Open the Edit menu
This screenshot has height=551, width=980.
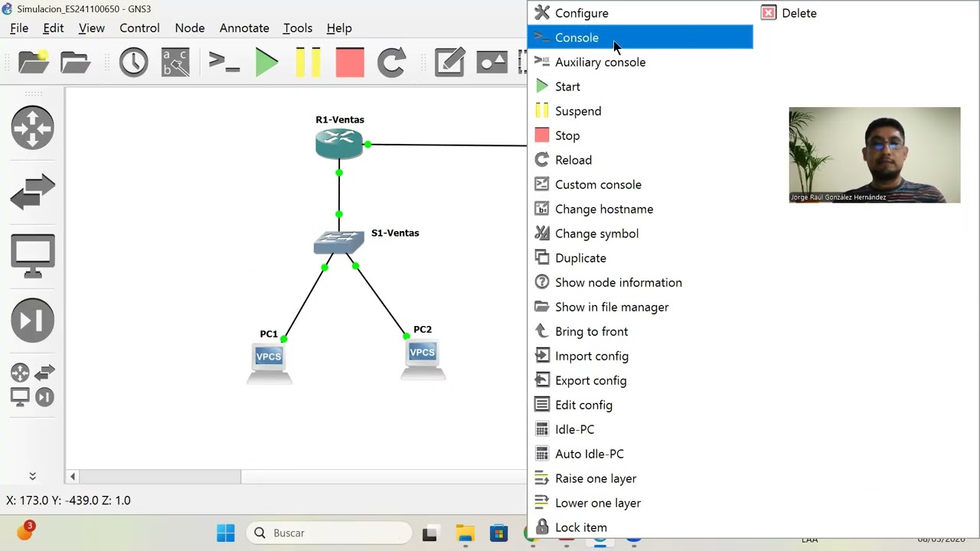[x=54, y=28]
